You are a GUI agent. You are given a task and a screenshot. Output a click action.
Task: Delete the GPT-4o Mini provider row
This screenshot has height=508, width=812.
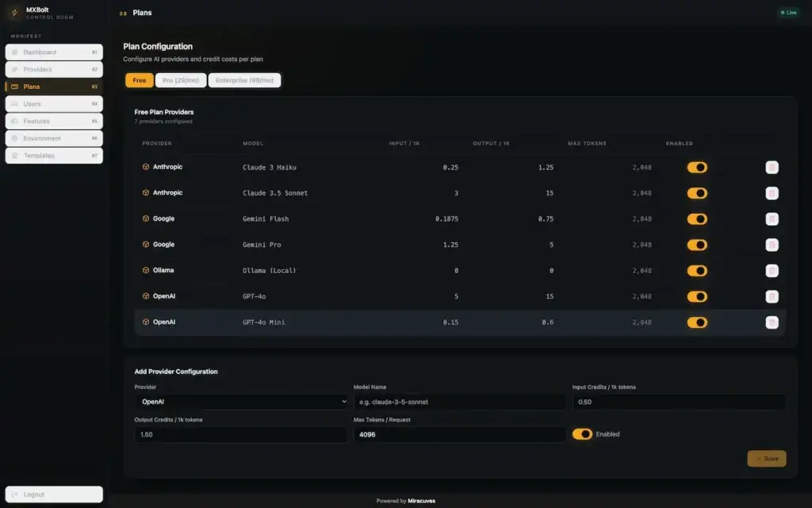point(772,322)
